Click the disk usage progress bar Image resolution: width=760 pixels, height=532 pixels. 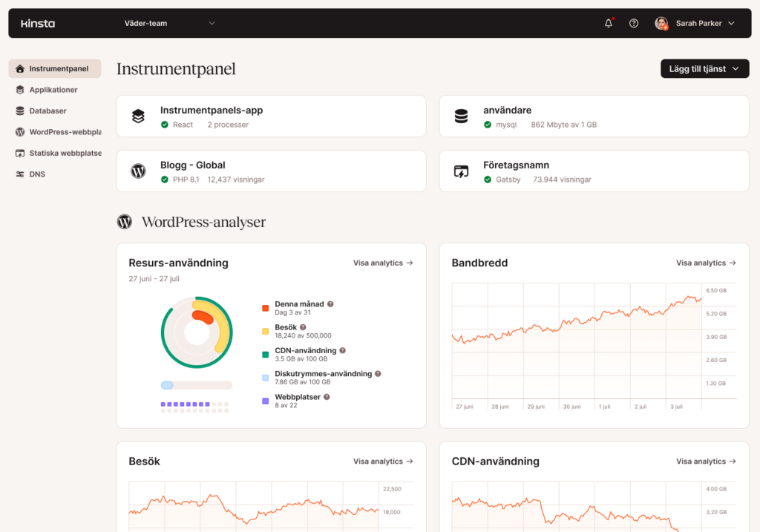point(197,385)
